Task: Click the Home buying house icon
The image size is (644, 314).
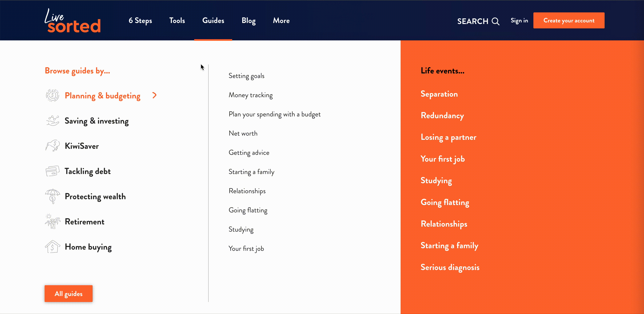Action: (52, 247)
